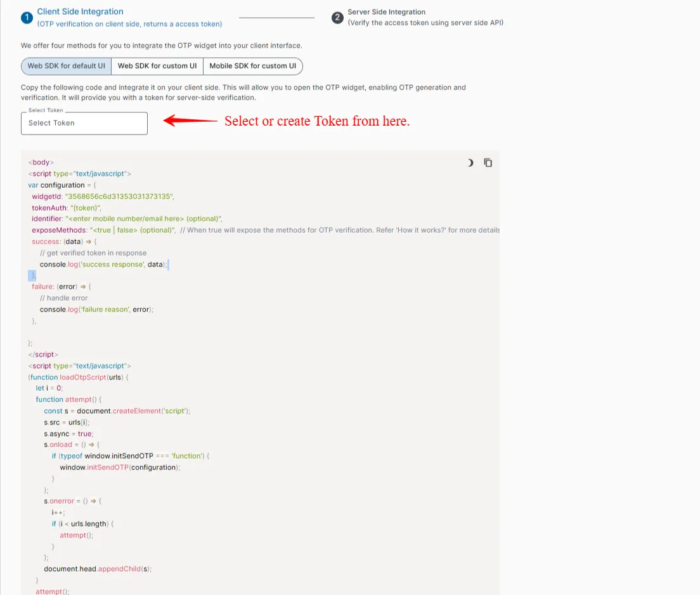
Task: Click the identifier line in configuration
Action: 127,219
